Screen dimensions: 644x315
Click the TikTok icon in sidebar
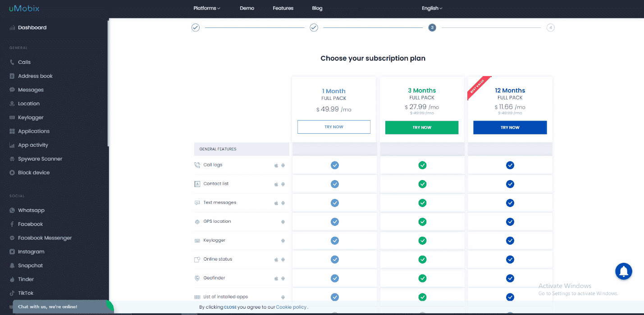coord(12,293)
